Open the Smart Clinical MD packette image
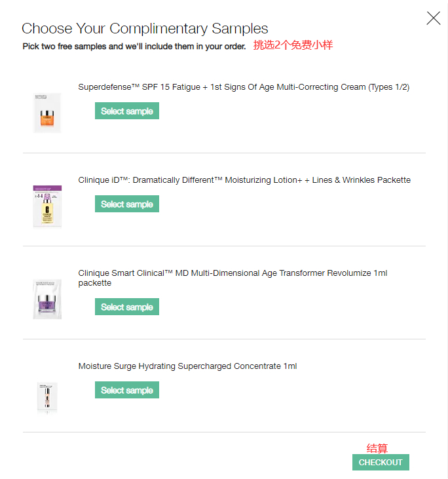Image resolution: width=448 pixels, height=479 pixels. (47, 299)
